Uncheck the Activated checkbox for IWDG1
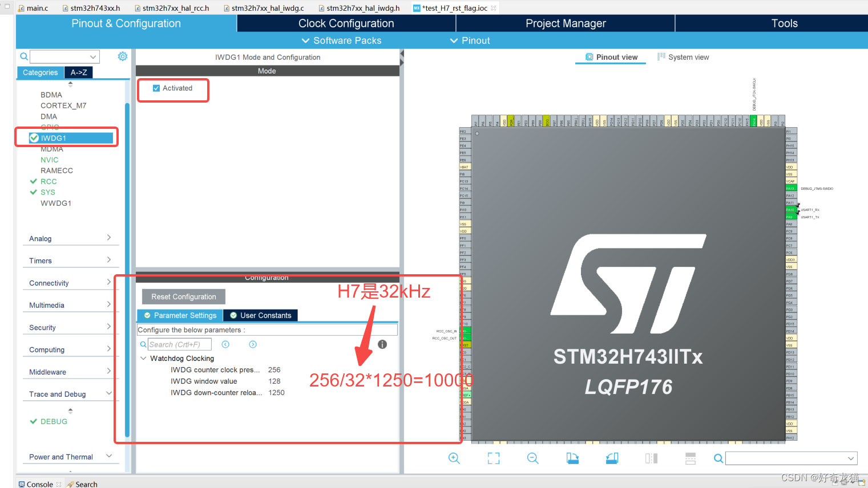 click(x=156, y=88)
